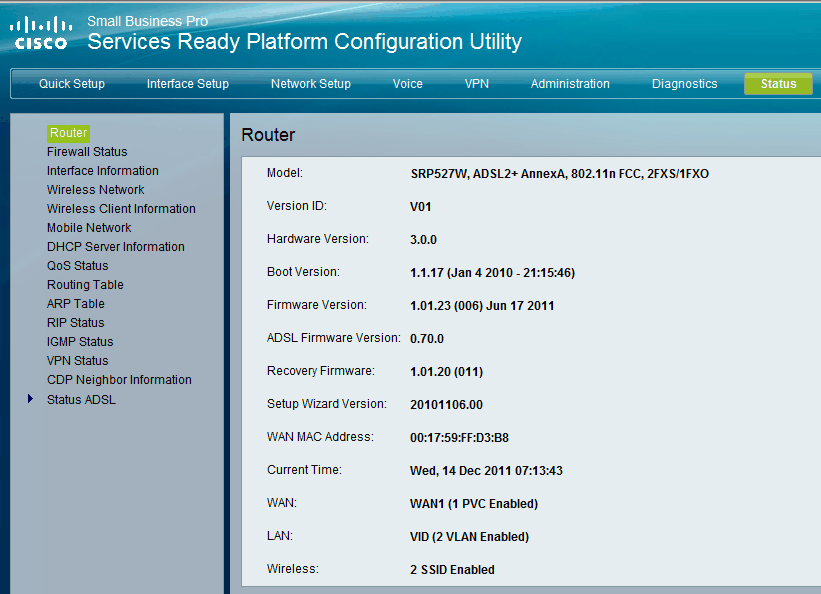Open Status ADSL section
Screen dimensions: 821x594
click(81, 400)
